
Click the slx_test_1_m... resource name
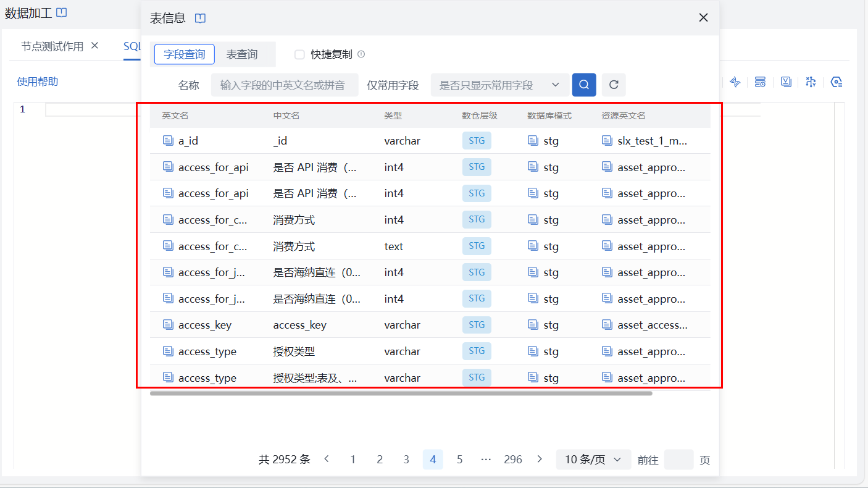[653, 141]
